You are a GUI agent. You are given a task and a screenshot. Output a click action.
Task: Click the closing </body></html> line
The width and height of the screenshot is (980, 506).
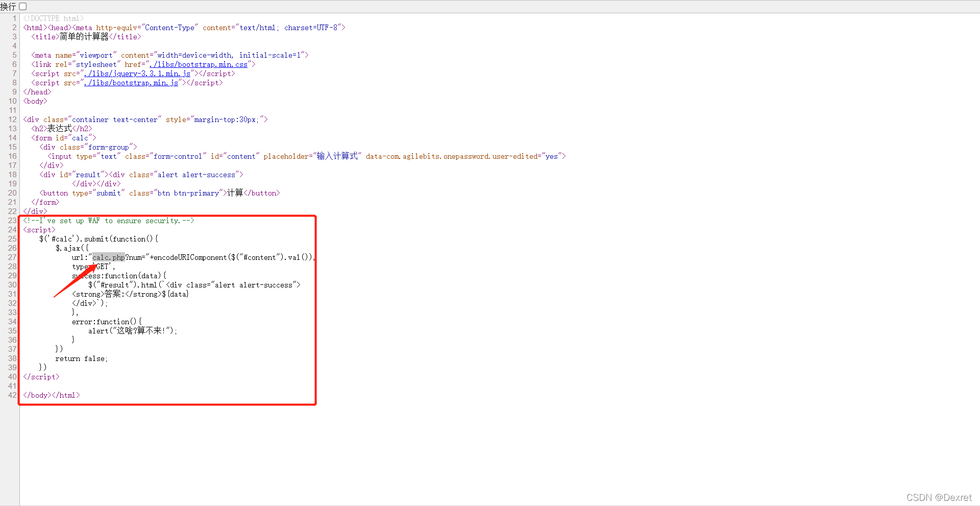tap(52, 395)
